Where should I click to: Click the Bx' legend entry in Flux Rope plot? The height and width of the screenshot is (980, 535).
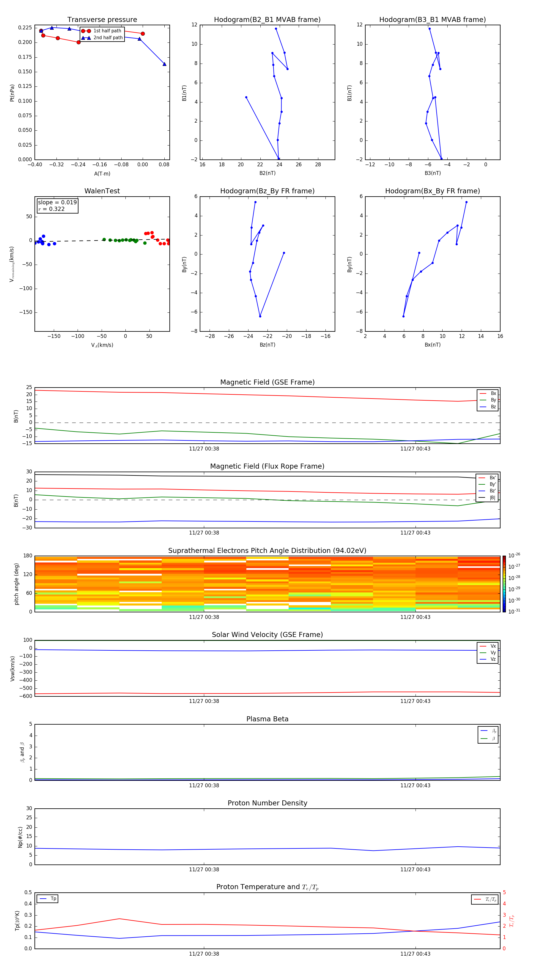[487, 478]
